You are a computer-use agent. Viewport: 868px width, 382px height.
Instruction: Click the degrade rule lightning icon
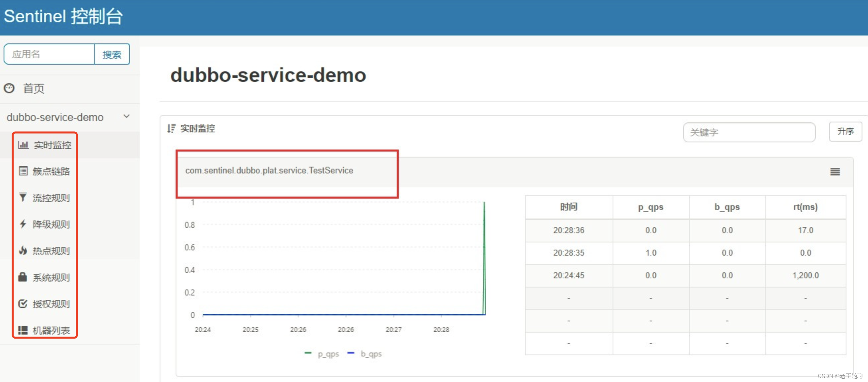(23, 224)
